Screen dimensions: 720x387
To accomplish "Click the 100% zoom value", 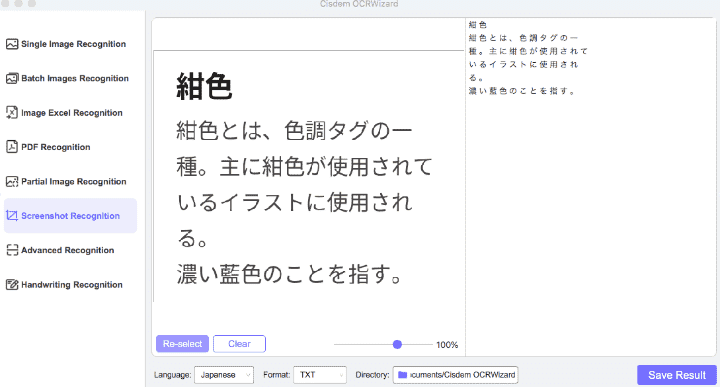I will point(447,345).
